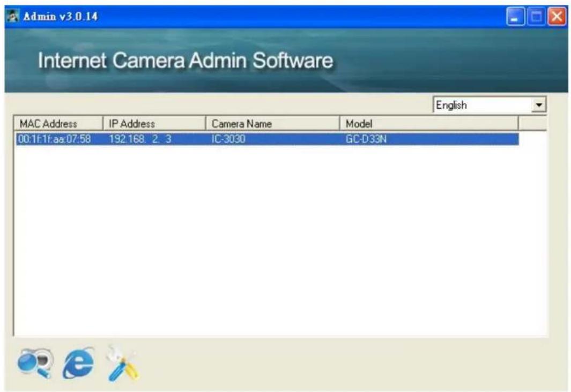Click the maximize button in title bar
The height and width of the screenshot is (392, 571).
click(x=536, y=17)
